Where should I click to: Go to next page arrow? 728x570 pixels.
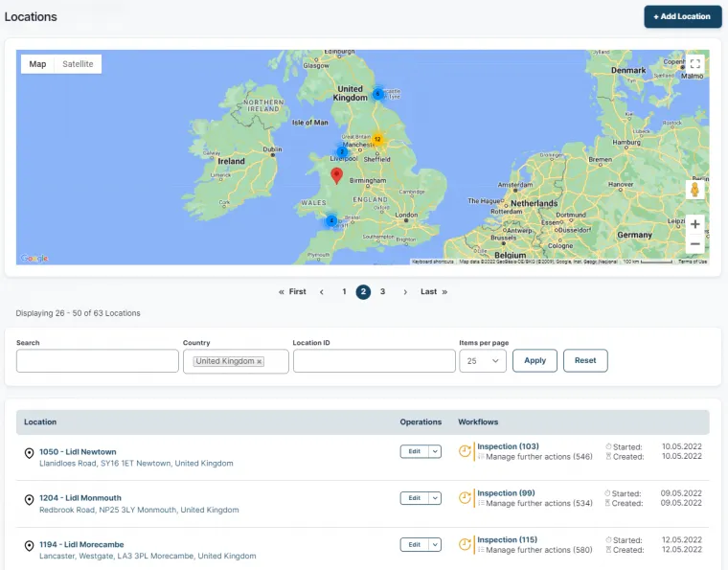click(x=405, y=292)
